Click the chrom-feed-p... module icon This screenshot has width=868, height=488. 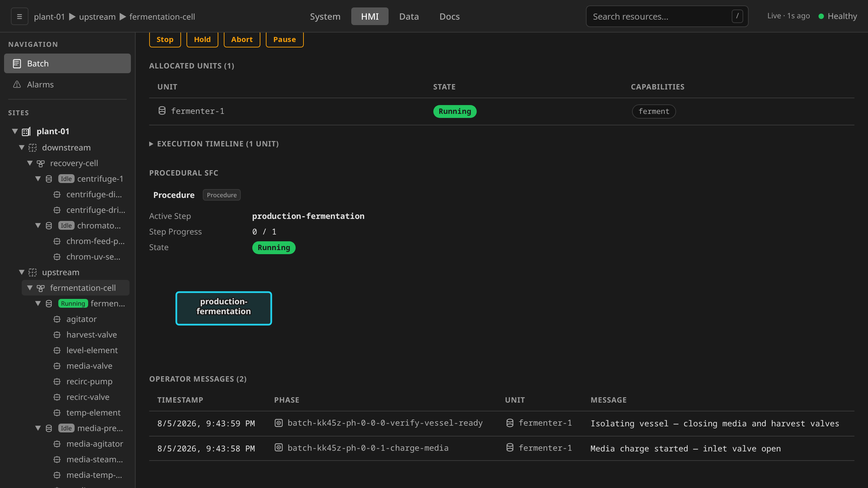(57, 241)
